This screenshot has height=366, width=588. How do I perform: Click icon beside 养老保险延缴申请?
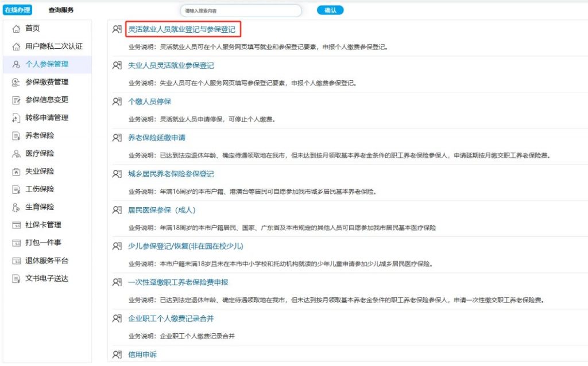coord(117,138)
